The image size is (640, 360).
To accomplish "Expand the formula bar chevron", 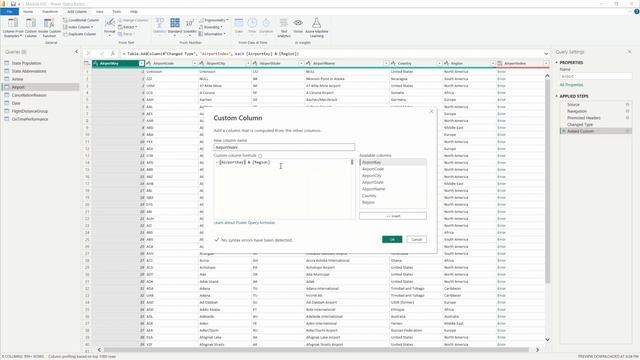I will 546,53.
